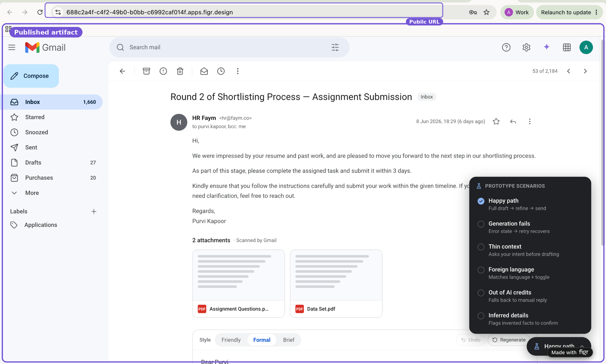Collapse the Happy path scenarios toggle

(559, 346)
